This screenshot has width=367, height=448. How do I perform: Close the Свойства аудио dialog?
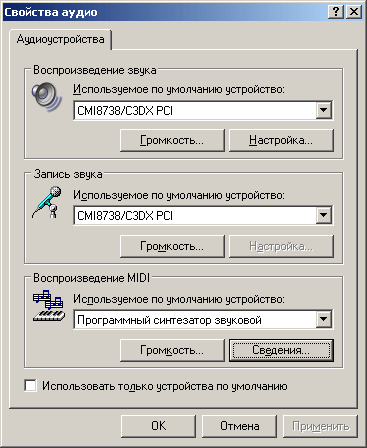(x=354, y=12)
